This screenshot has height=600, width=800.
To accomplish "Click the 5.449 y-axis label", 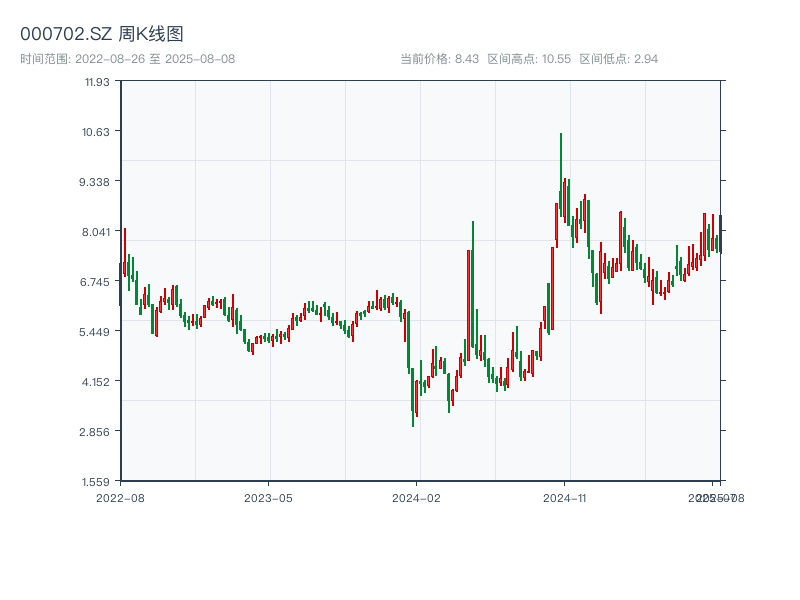I will (96, 331).
